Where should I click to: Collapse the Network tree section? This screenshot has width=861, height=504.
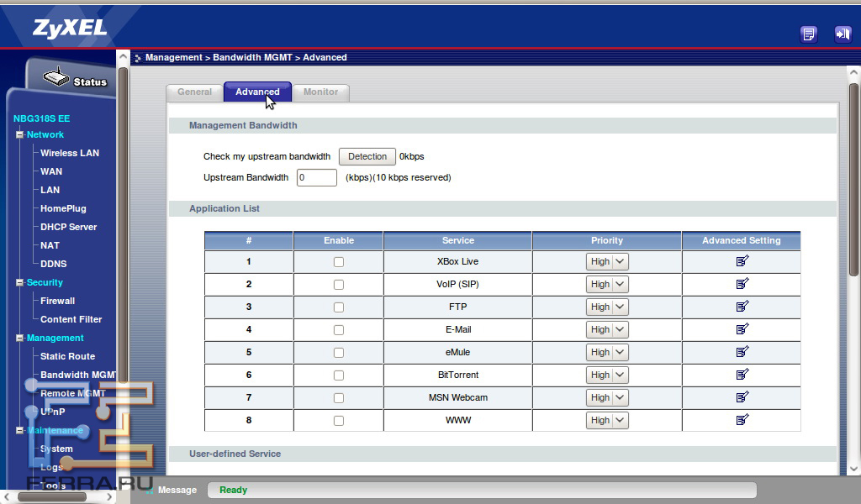pos(20,135)
